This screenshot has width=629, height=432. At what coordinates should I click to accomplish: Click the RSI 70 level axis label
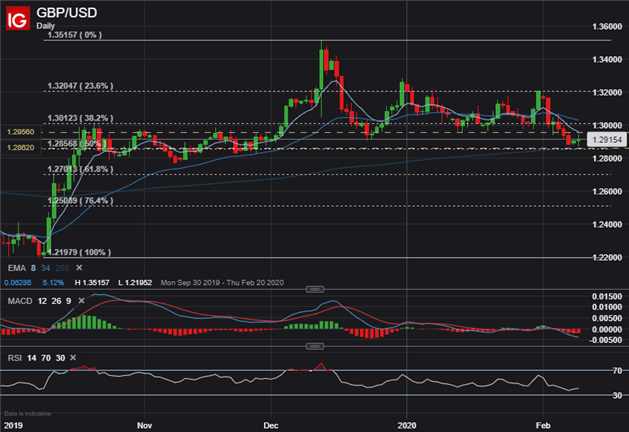(x=617, y=371)
